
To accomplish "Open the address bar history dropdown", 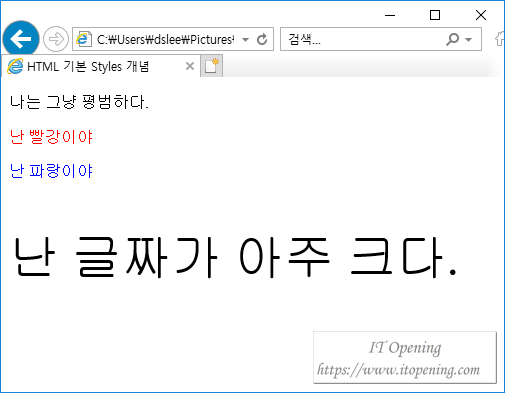I will pos(245,40).
